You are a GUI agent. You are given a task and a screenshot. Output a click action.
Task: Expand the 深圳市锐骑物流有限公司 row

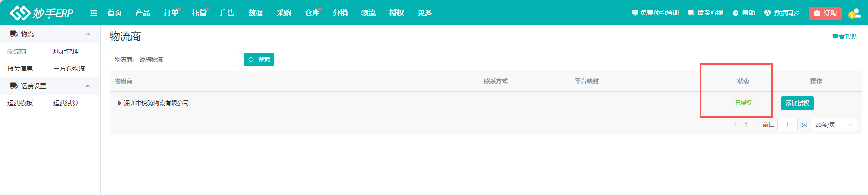(120, 103)
